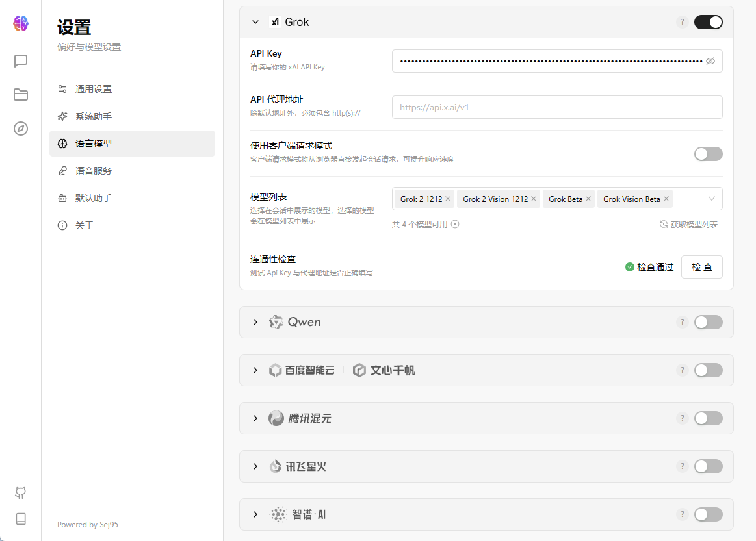This screenshot has width=756, height=541.
Task: Go to 默认助手 settings page
Action: click(x=132, y=198)
